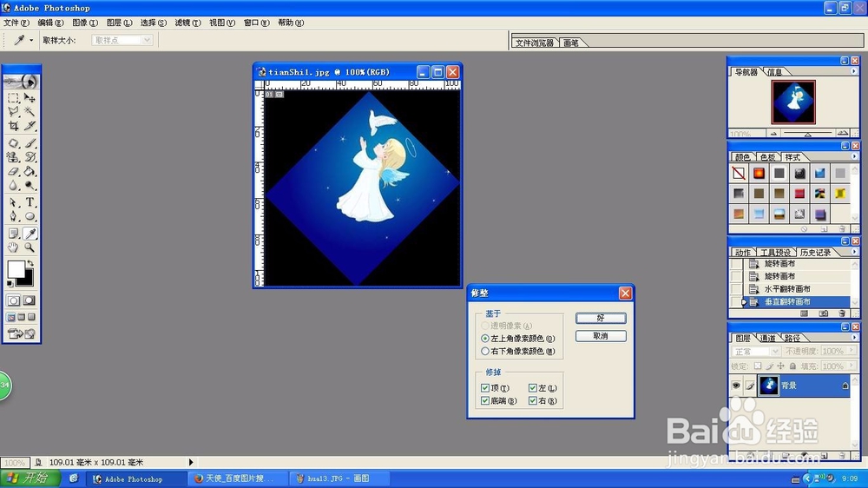Select the Magic Wand tool
Screen dimensions: 868x488
coord(30,112)
